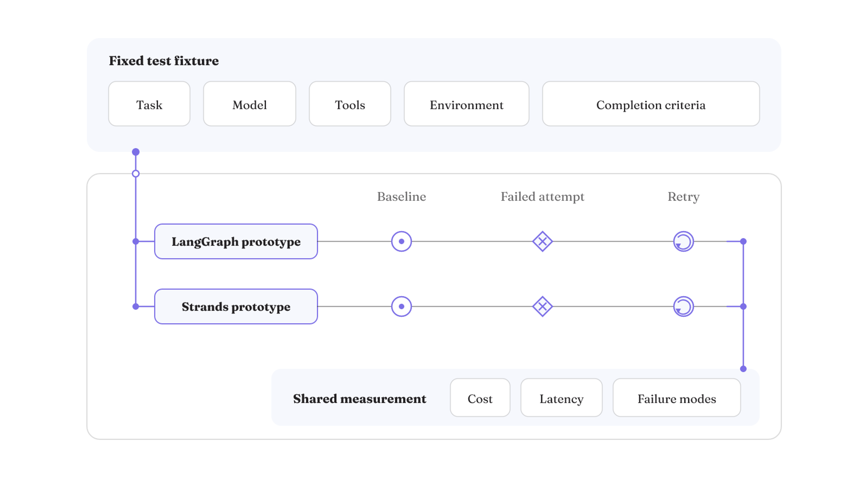
Task: Click the hollow connector node below the fixture panel
Action: click(x=136, y=174)
